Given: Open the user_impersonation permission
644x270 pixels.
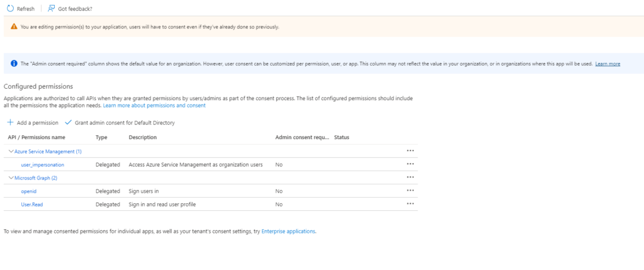Looking at the screenshot, I should (x=43, y=165).
